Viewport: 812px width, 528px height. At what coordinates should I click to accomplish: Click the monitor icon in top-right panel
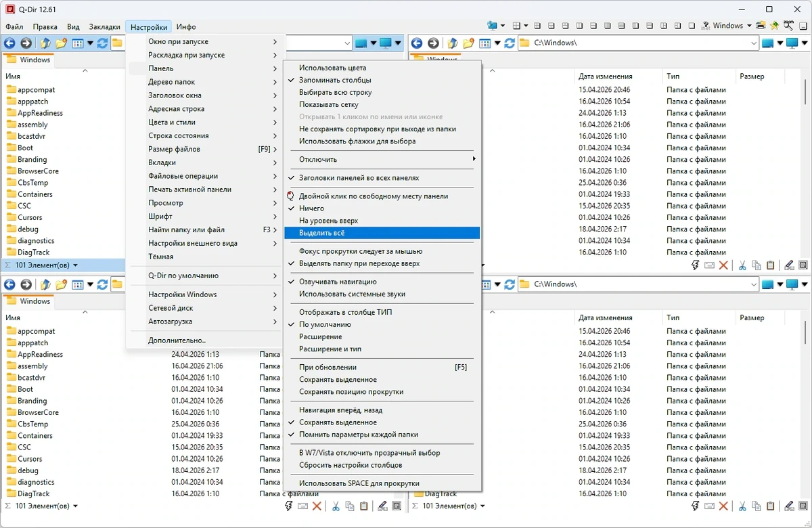792,43
